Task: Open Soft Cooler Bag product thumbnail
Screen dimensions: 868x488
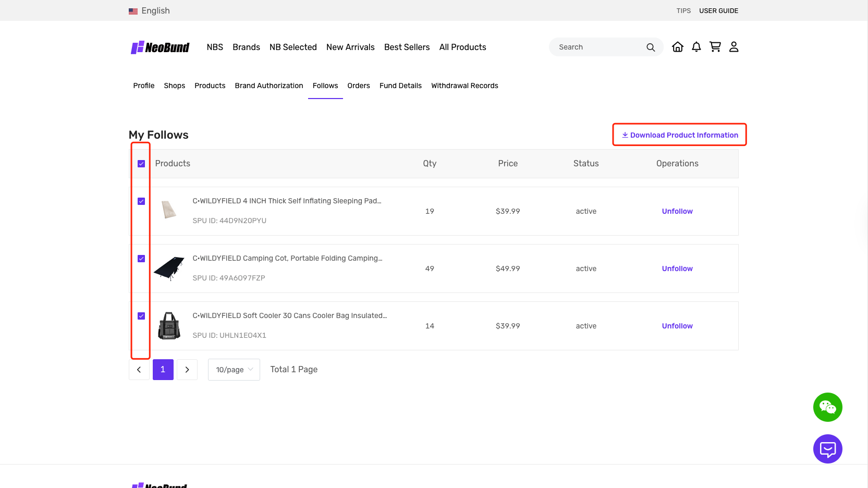Action: click(169, 326)
